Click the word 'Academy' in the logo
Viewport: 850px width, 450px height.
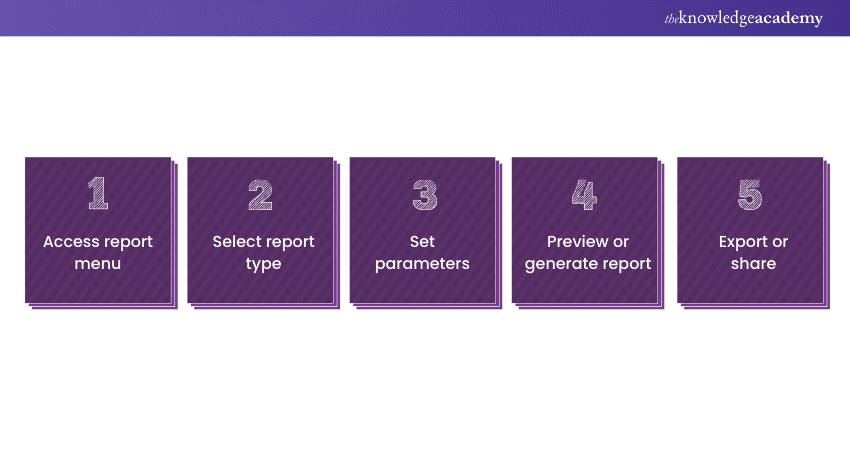click(x=790, y=19)
